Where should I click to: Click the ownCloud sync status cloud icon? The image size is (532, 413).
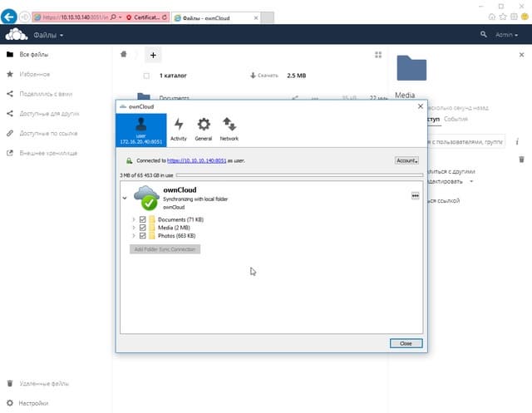pyautogui.click(x=146, y=198)
